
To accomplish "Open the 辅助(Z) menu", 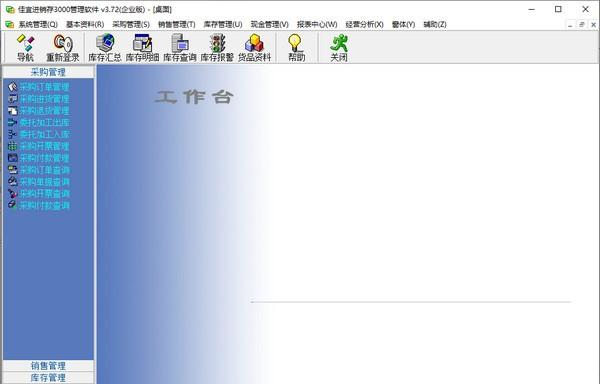I will pos(435,24).
